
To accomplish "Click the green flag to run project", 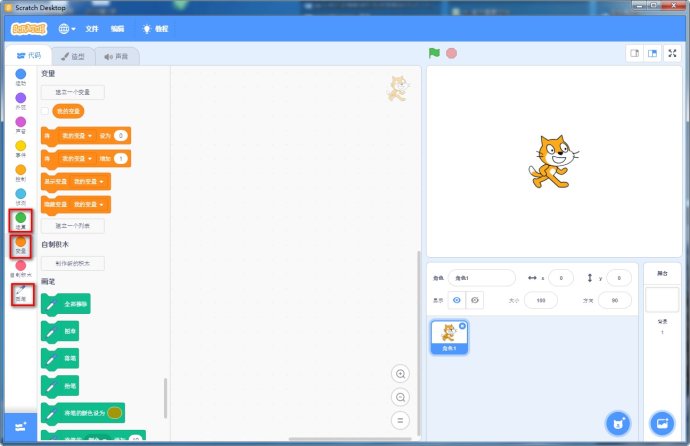I will coord(434,53).
